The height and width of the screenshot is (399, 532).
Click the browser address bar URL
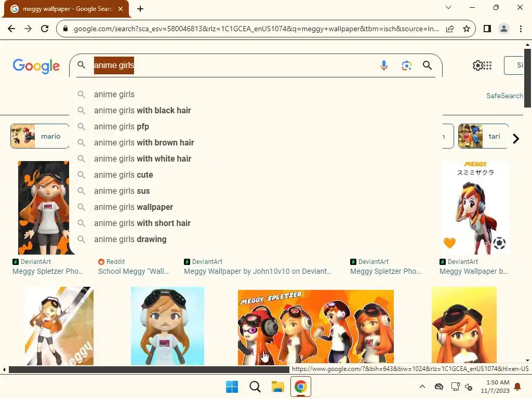tap(256, 29)
